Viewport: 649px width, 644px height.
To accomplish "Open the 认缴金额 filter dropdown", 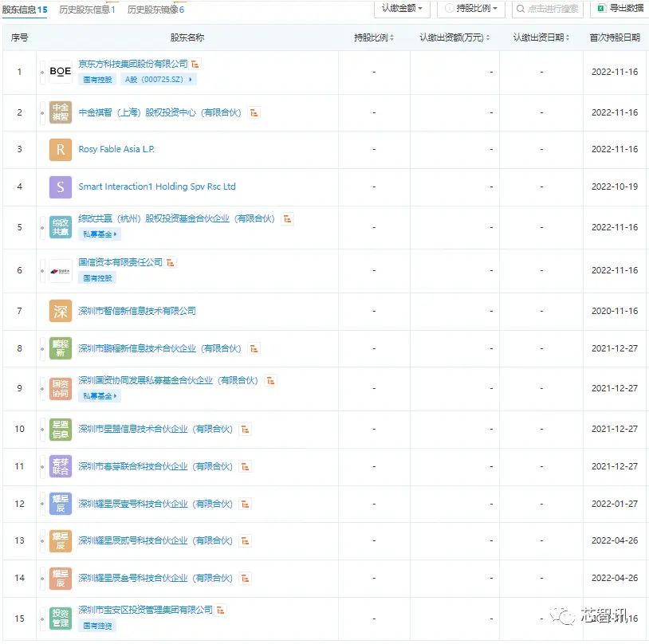I will click(x=402, y=8).
